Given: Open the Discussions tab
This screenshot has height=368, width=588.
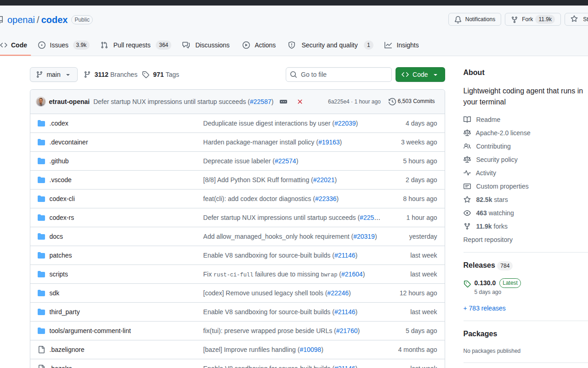Looking at the screenshot, I should (206, 45).
